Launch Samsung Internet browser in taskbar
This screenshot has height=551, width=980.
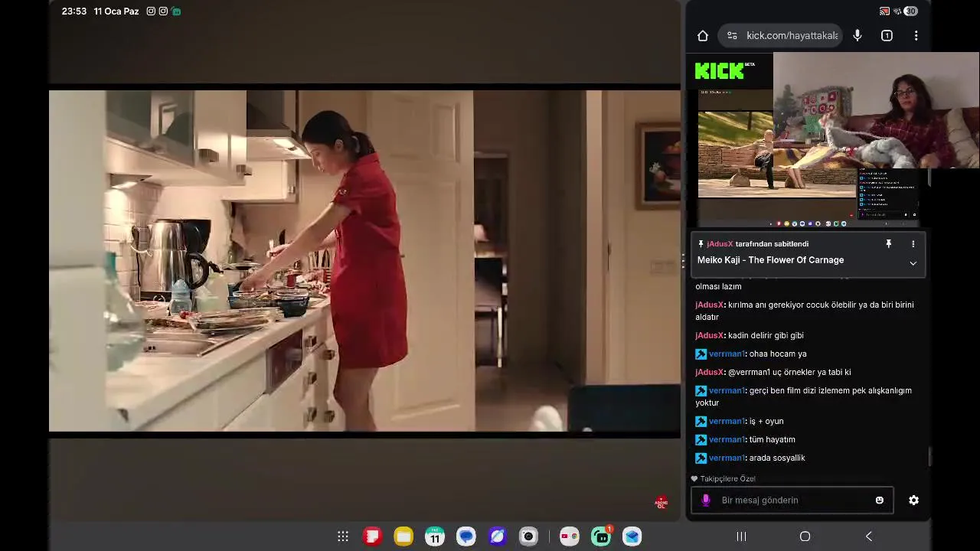tap(498, 536)
